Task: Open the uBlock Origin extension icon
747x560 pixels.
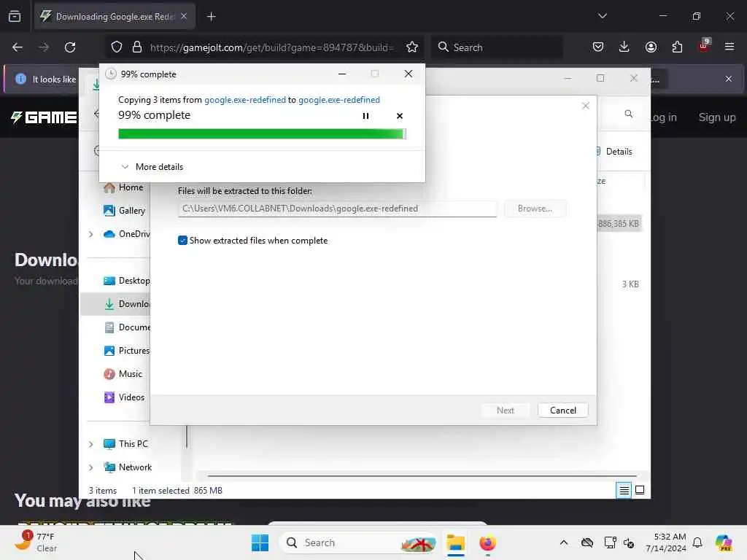Action: (x=704, y=46)
